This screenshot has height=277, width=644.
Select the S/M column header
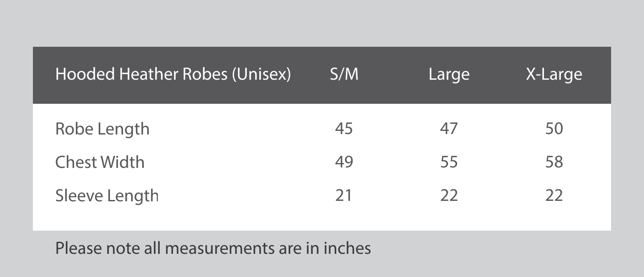tap(344, 74)
